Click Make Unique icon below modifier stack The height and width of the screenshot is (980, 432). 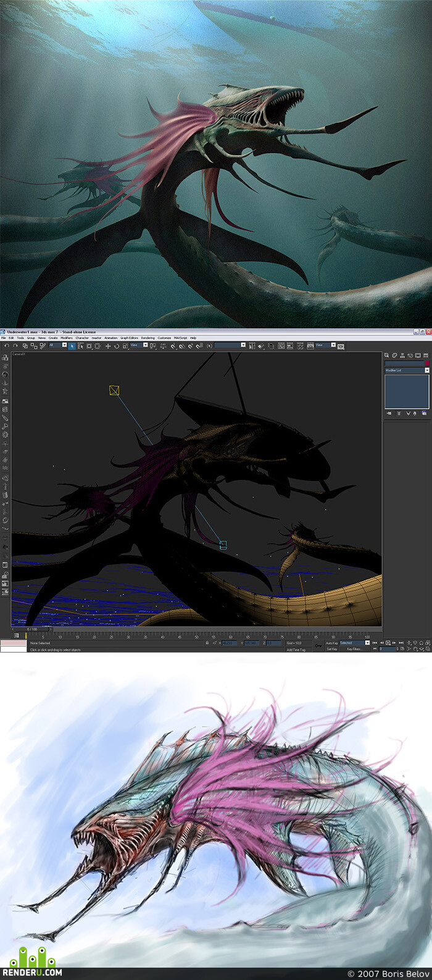coord(409,414)
